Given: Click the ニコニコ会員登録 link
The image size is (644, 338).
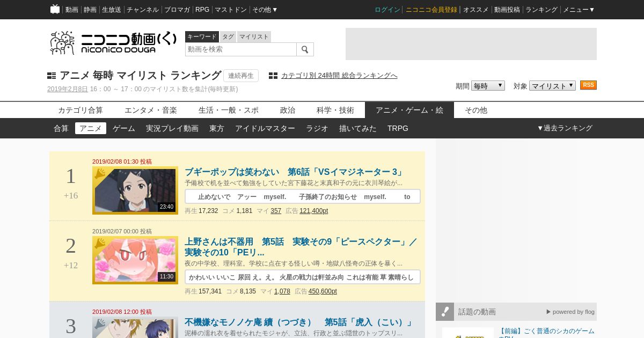Looking at the screenshot, I should click(431, 10).
